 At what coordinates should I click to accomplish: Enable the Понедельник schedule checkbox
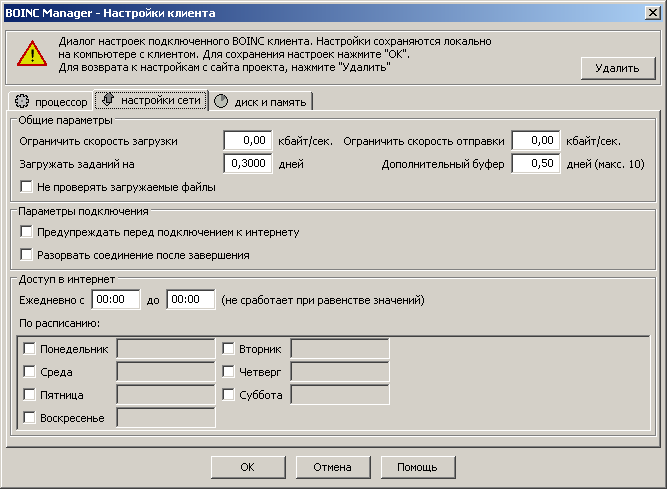coord(30,349)
